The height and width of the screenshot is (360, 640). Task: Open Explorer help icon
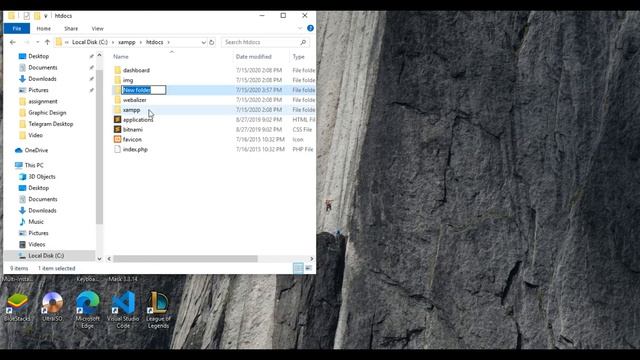click(310, 28)
